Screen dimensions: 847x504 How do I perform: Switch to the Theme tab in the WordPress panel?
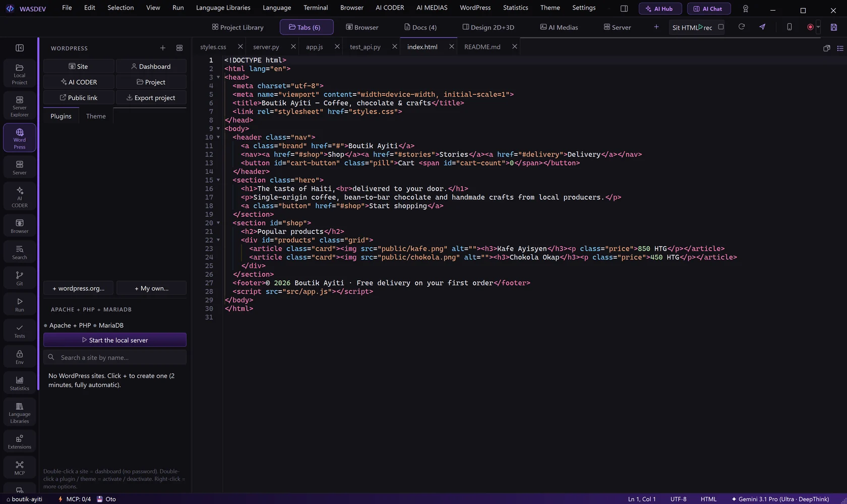pyautogui.click(x=96, y=116)
